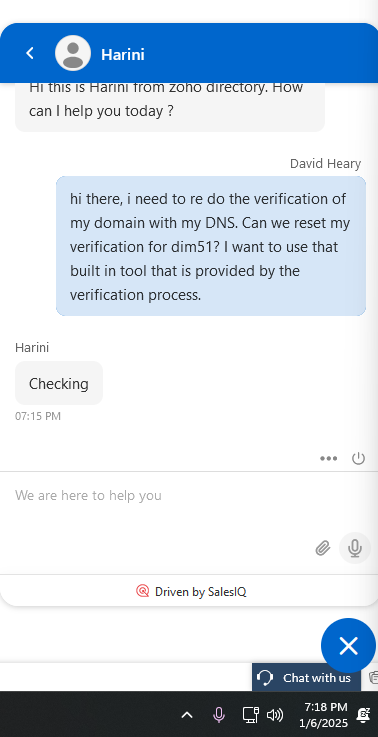The image size is (378, 737).
Task: Click the Harini name in header
Action: tap(123, 55)
